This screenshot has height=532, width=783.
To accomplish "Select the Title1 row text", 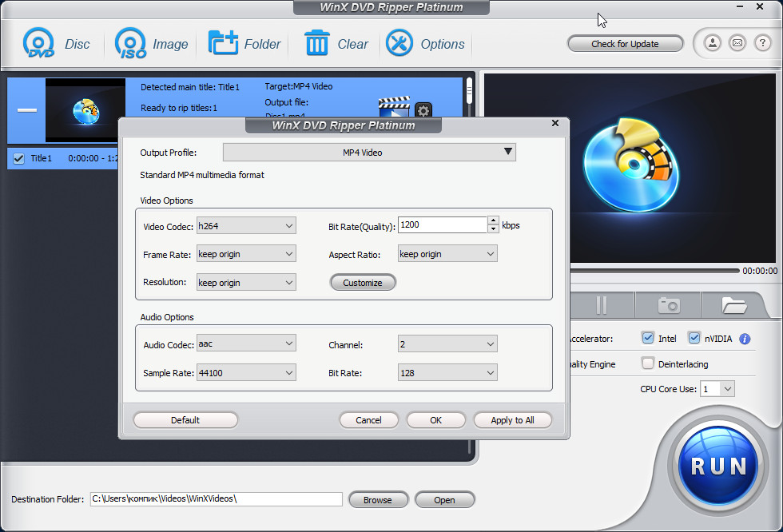I will tap(42, 158).
